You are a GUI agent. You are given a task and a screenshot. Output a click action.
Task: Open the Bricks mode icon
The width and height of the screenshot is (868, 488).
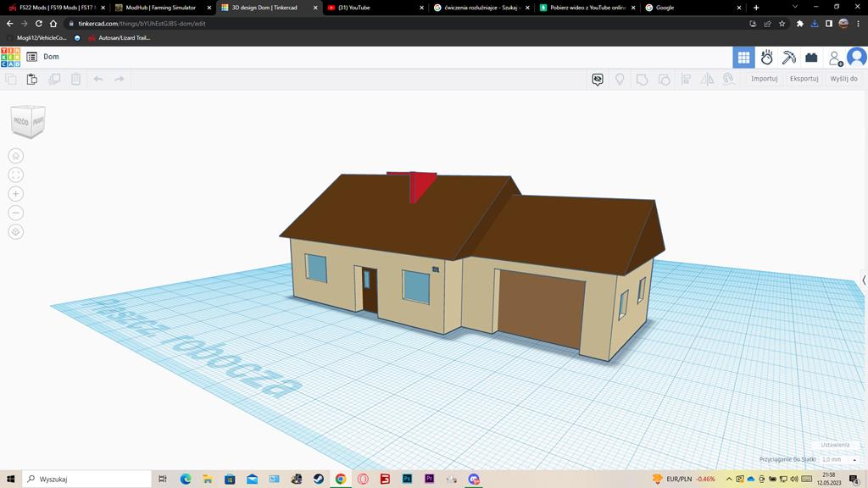811,58
